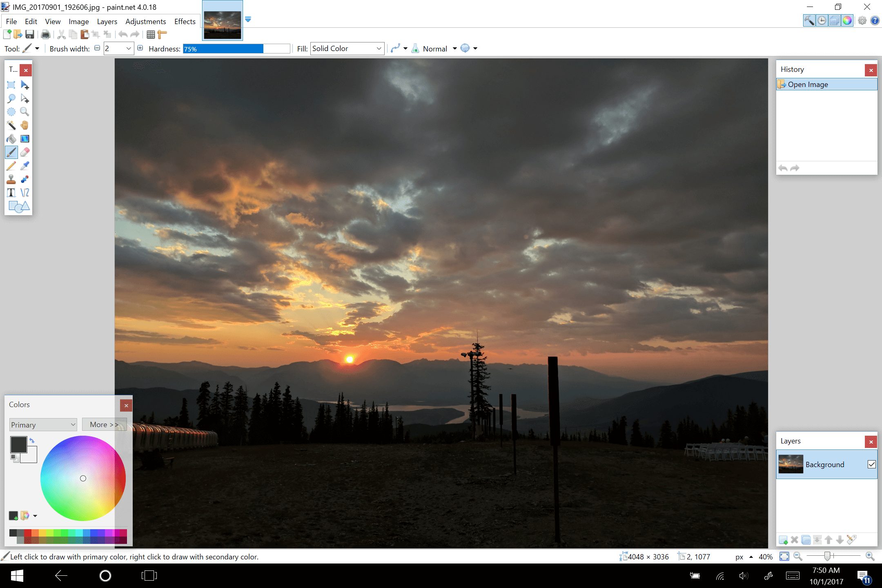Increase brush width with plus button
882x588 pixels.
[x=140, y=48]
